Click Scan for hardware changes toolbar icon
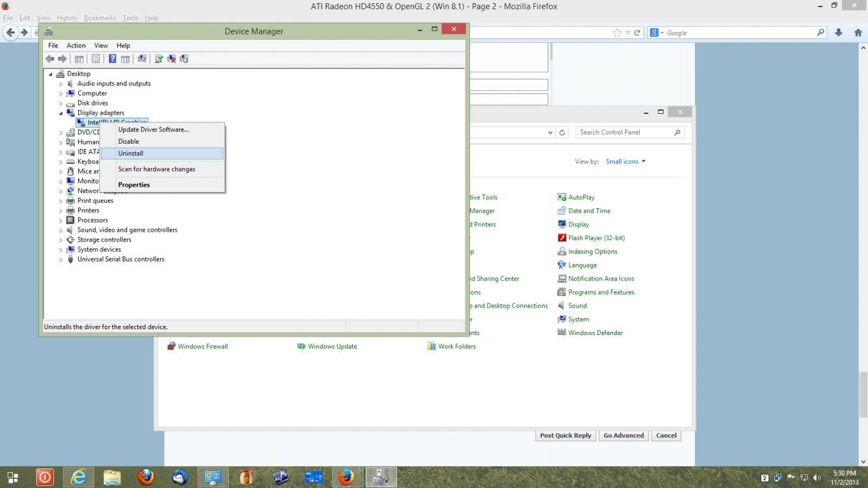The width and height of the screenshot is (868, 488). click(x=142, y=59)
